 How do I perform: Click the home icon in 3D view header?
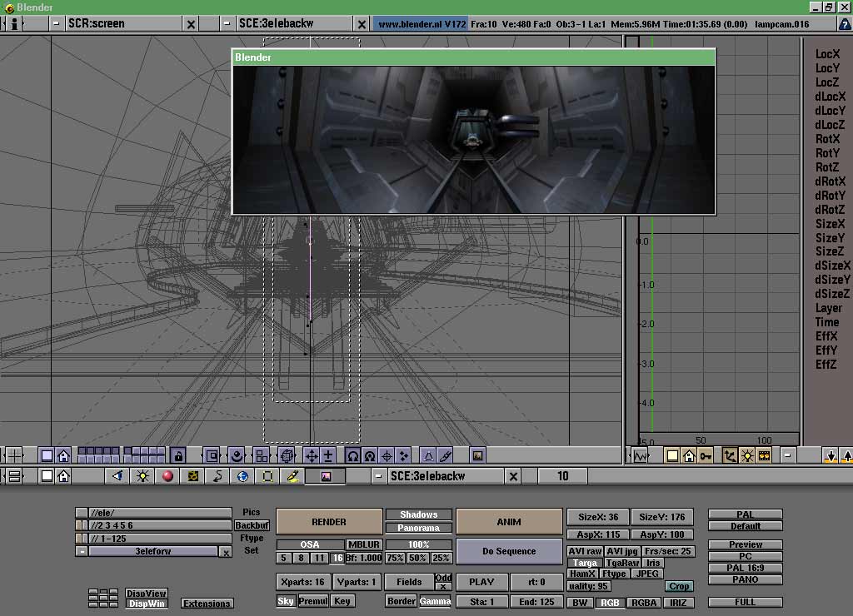(x=63, y=456)
